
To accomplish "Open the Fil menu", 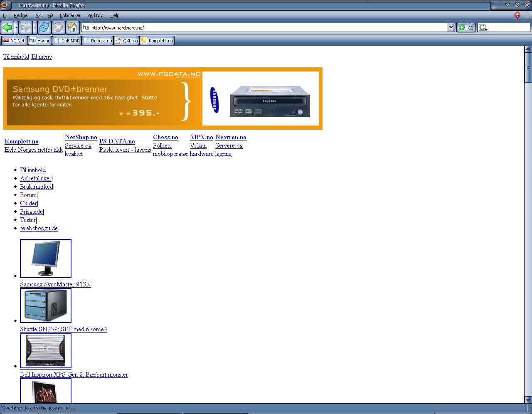I will coord(5,15).
